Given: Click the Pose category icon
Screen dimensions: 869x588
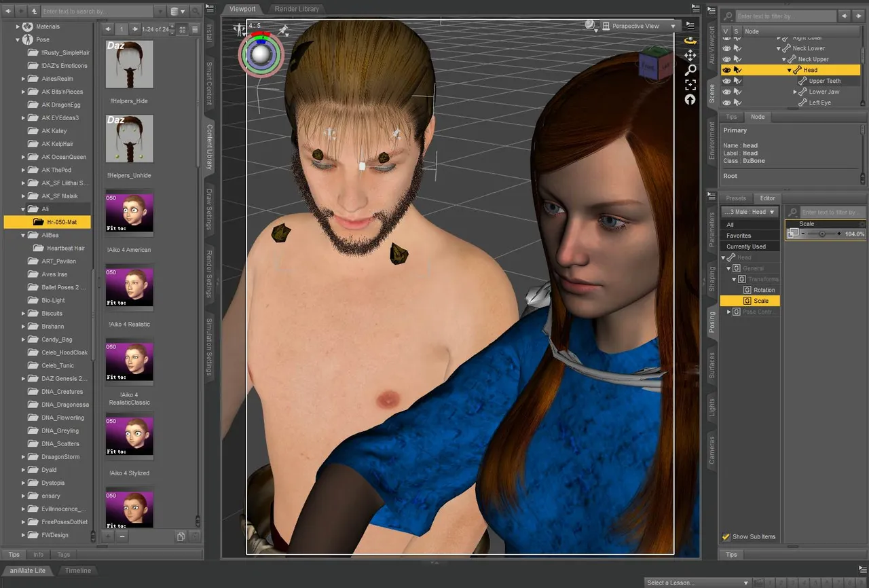Looking at the screenshot, I should click(27, 39).
